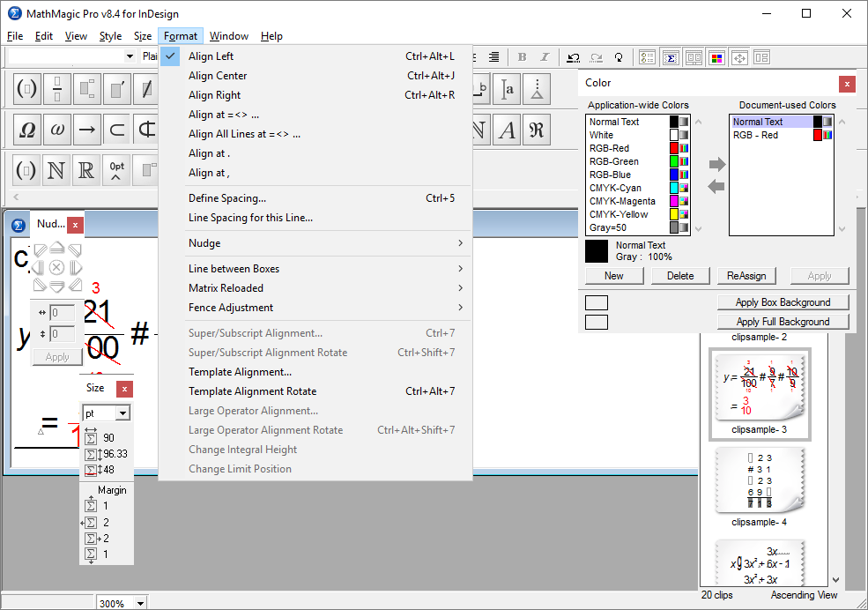Click Apply Box Background button
The width and height of the screenshot is (868, 610).
pyautogui.click(x=783, y=302)
